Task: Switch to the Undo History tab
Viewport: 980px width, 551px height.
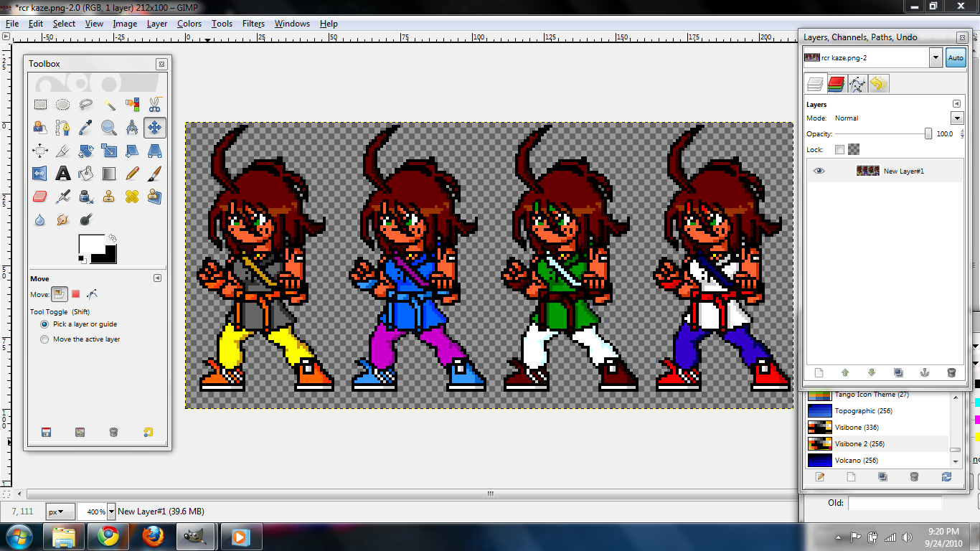Action: pos(879,84)
